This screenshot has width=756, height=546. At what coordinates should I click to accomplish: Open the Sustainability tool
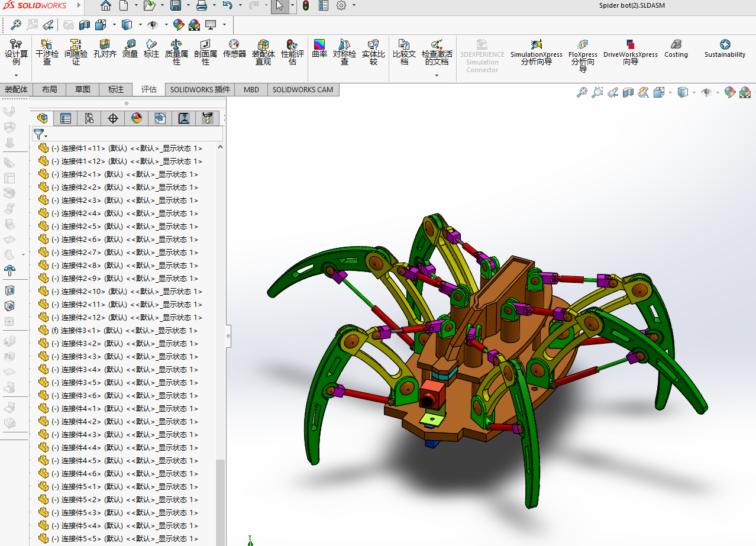[x=725, y=48]
